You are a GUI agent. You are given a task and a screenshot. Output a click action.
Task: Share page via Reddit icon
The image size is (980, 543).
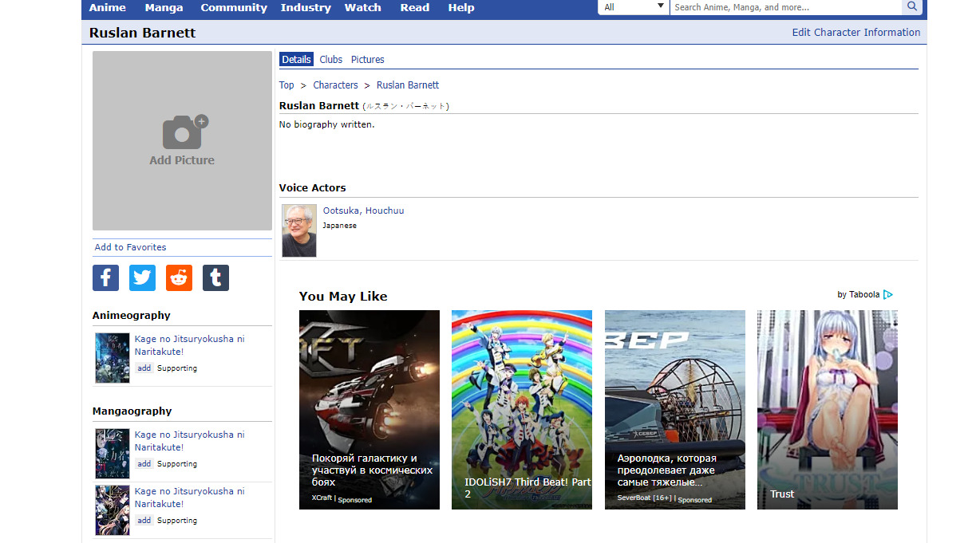pos(179,277)
